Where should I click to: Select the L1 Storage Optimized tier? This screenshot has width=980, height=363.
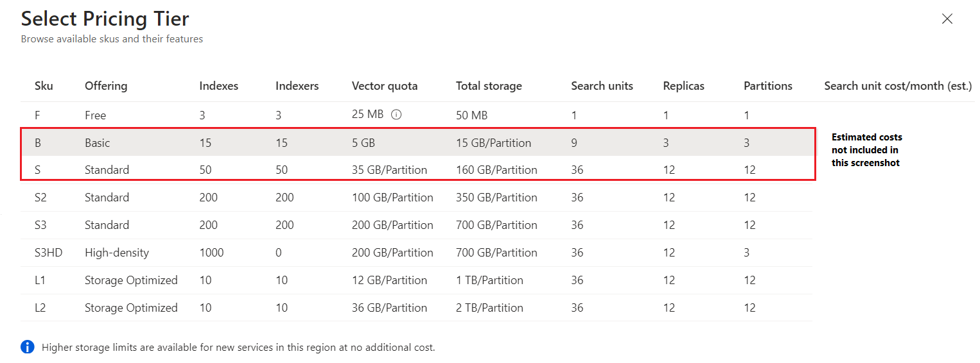(131, 280)
